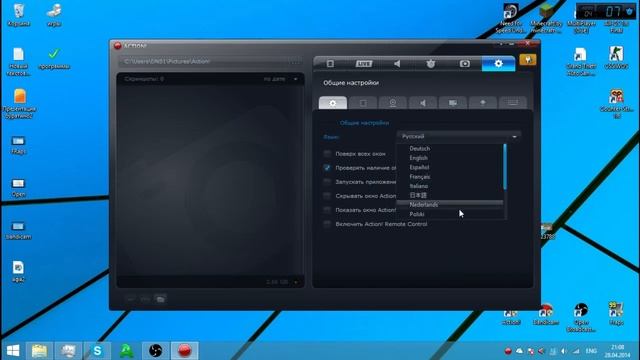Open the benchmark stopwatch tab

(431, 64)
